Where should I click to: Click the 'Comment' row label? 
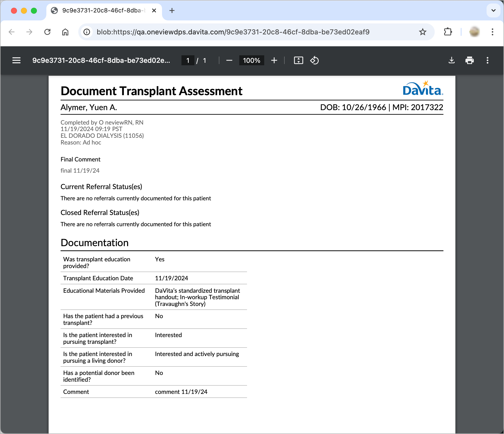tap(76, 392)
